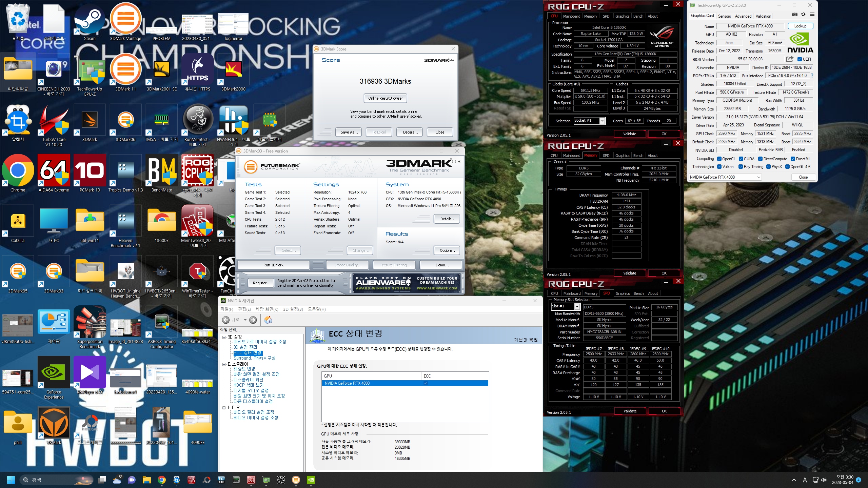Click Run 3DMark button

273,265
